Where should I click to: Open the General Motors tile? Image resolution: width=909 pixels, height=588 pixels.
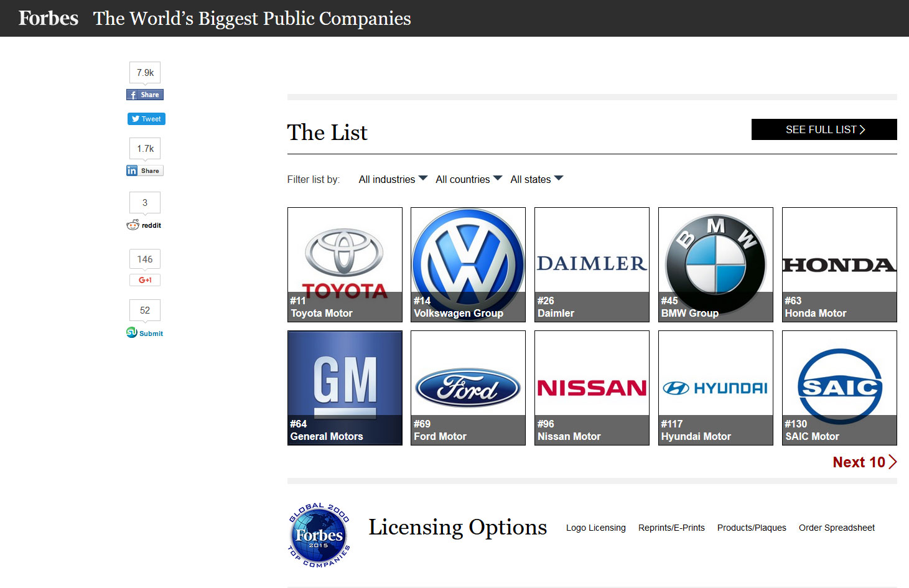[345, 388]
